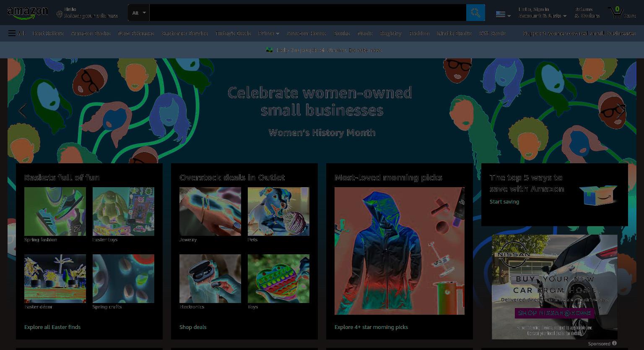
Task: Click The top 5 ways to save heading
Action: click(527, 183)
